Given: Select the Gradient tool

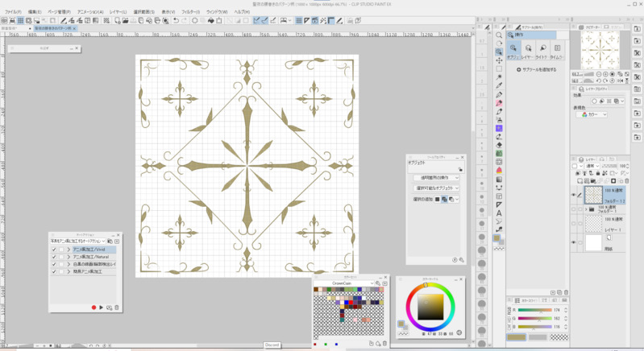Looking at the screenshot, I should [x=499, y=180].
